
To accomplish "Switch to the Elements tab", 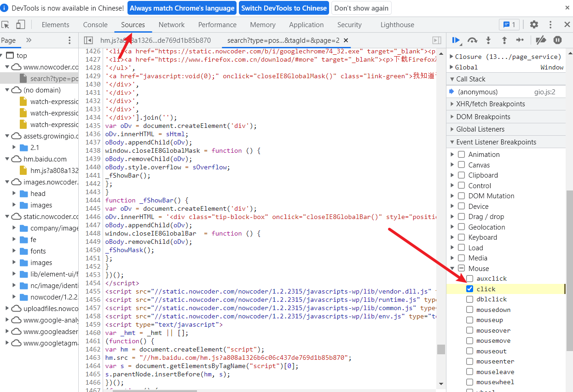I will 55,25.
